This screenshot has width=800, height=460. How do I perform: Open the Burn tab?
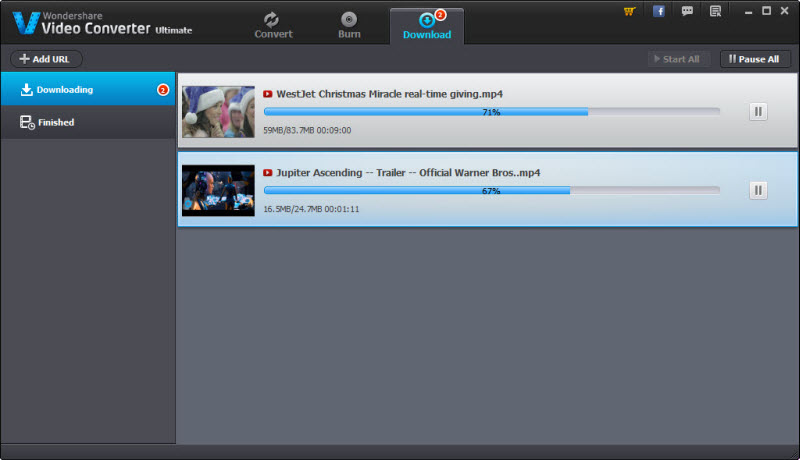(349, 25)
